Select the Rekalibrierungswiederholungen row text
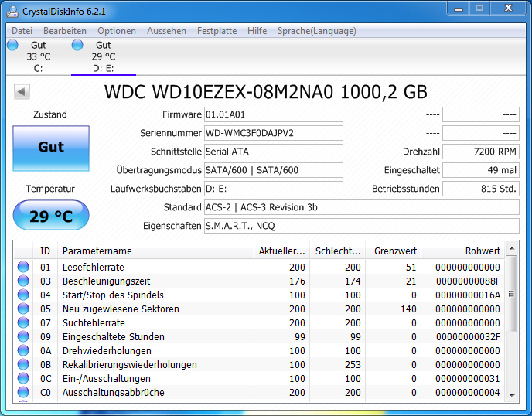Screen dimensions: 532x416 point(130,364)
